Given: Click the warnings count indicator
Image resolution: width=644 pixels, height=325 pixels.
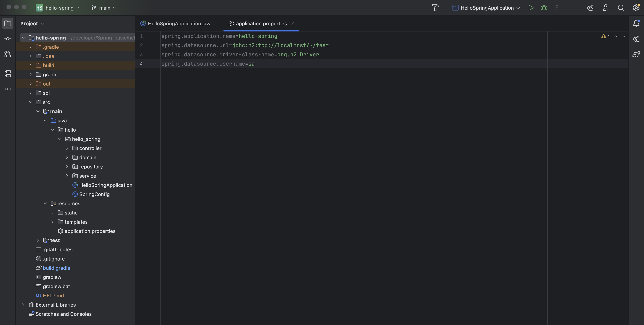Looking at the screenshot, I should 605,36.
